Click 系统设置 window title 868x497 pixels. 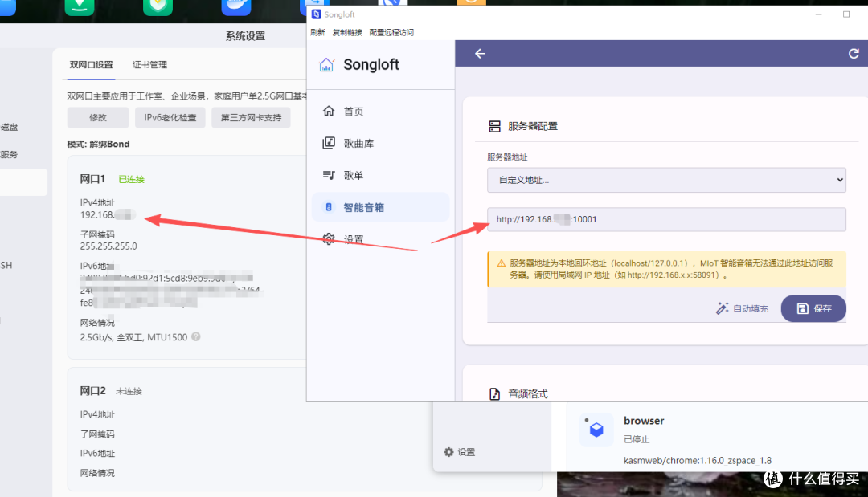(x=245, y=36)
